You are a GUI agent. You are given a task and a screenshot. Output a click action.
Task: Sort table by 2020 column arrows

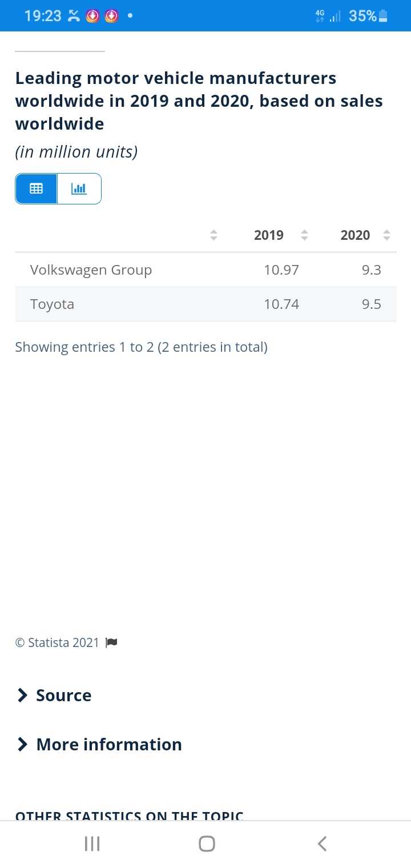(386, 235)
